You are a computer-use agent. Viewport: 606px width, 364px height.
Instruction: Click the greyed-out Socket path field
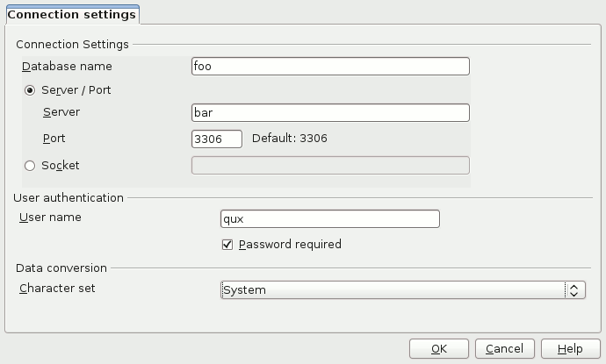coord(329,165)
